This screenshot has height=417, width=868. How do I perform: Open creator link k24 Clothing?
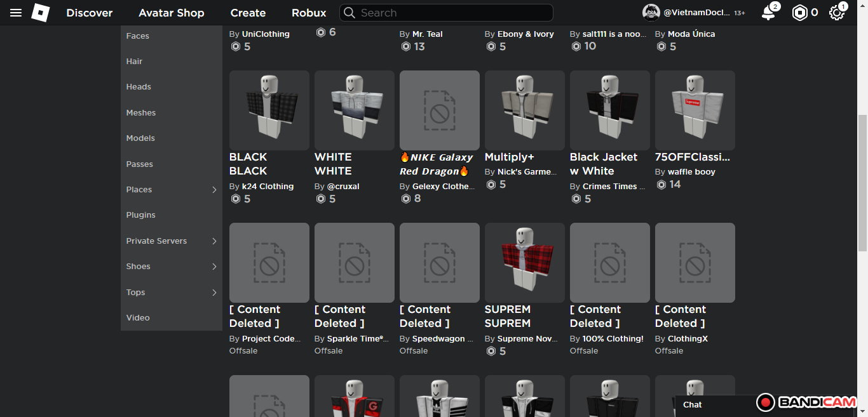click(268, 187)
